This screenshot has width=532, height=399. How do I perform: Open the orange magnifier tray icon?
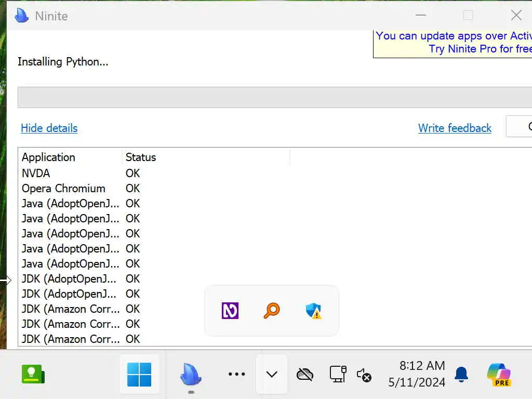(271, 311)
